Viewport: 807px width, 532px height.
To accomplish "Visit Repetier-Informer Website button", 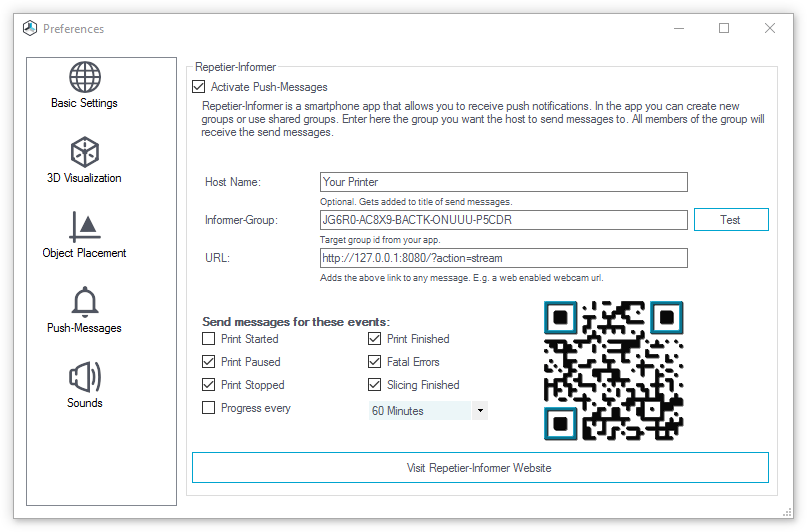I will pos(480,468).
